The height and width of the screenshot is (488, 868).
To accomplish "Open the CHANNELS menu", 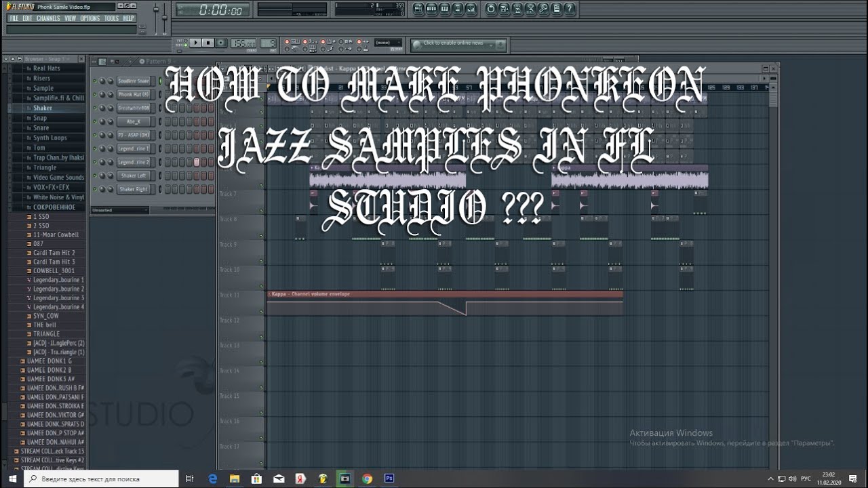I will 48,18.
